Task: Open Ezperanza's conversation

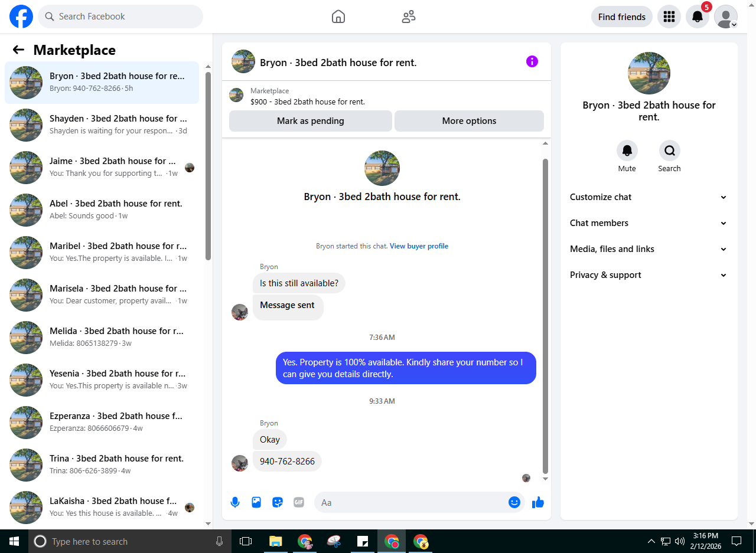Action: tap(102, 423)
